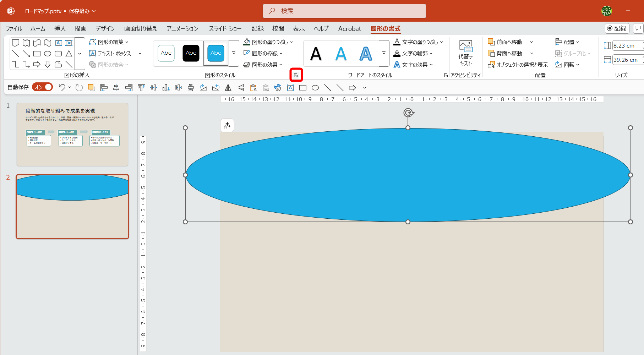Open the 配置 align dropdown

click(567, 42)
